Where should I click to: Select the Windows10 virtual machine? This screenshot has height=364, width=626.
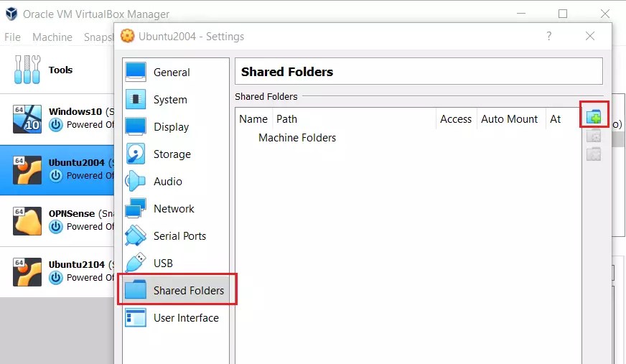pos(57,119)
